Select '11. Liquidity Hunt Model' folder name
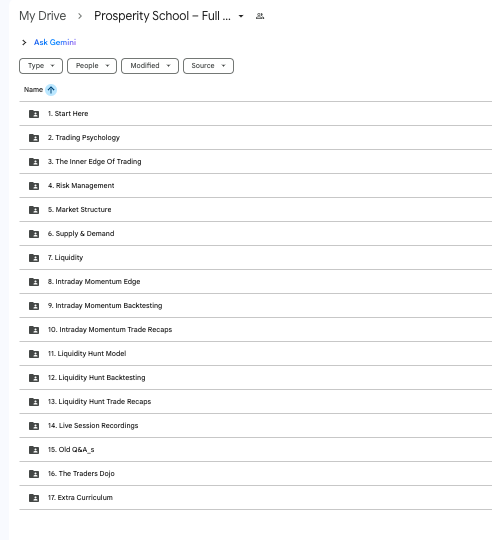492x540 pixels. [87, 354]
